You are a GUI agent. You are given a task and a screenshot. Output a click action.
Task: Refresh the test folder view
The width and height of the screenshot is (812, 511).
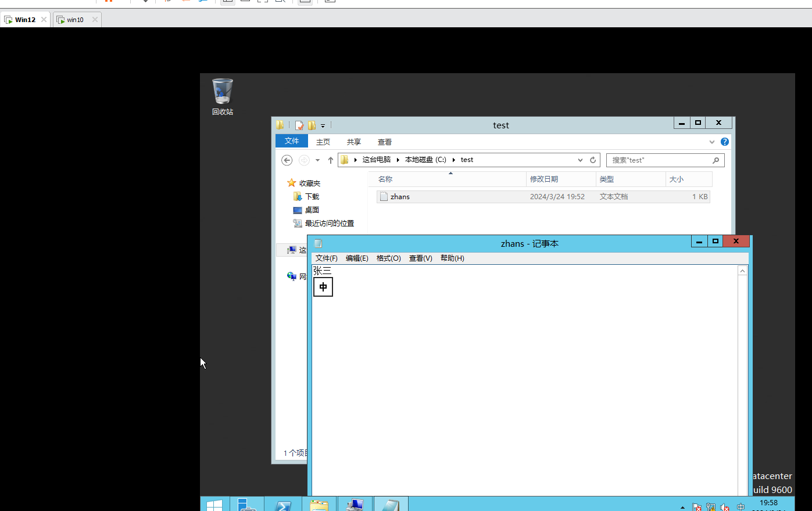593,160
